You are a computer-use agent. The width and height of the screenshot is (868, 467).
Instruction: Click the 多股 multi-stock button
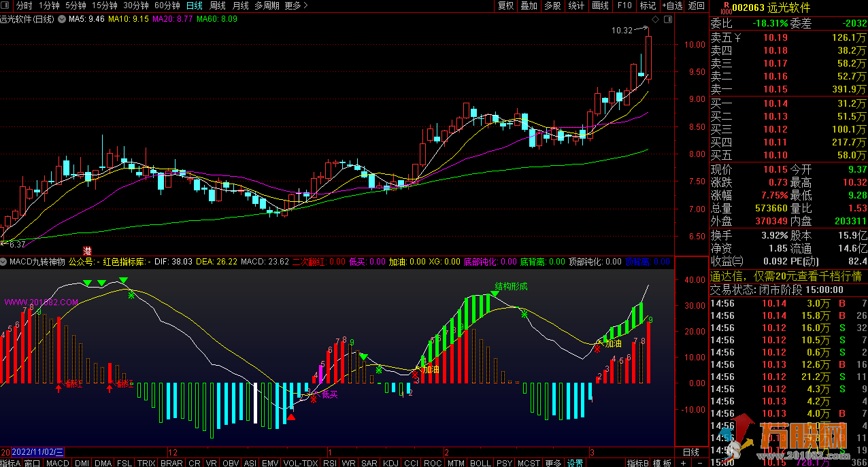pyautogui.click(x=552, y=5)
